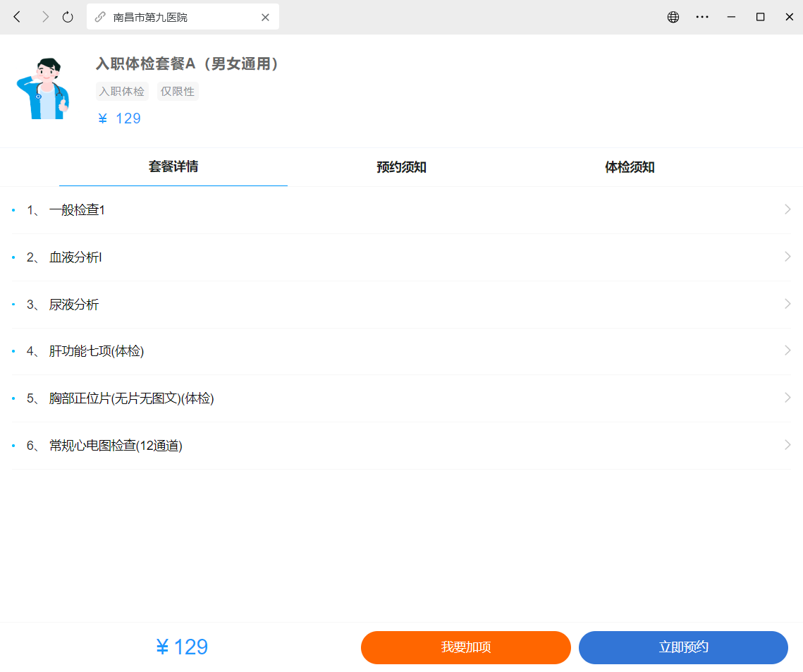
Task: Expand the 尿液分析 item chevron
Action: pyautogui.click(x=787, y=304)
